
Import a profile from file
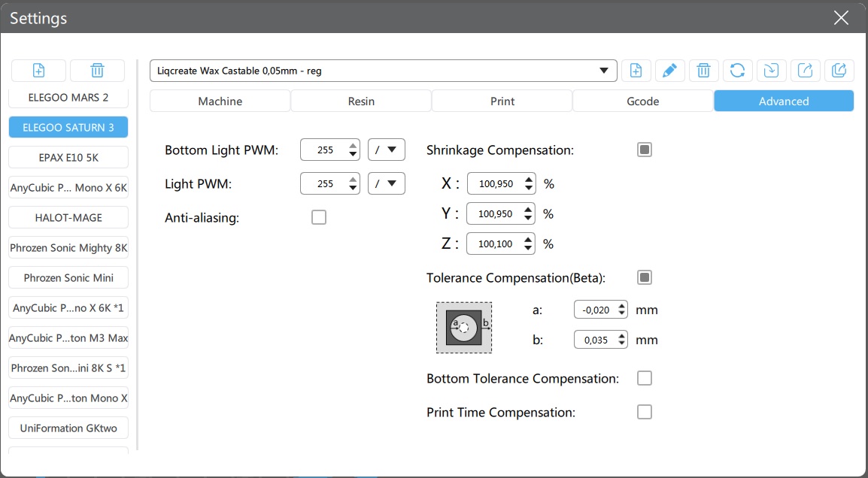pyautogui.click(x=771, y=71)
